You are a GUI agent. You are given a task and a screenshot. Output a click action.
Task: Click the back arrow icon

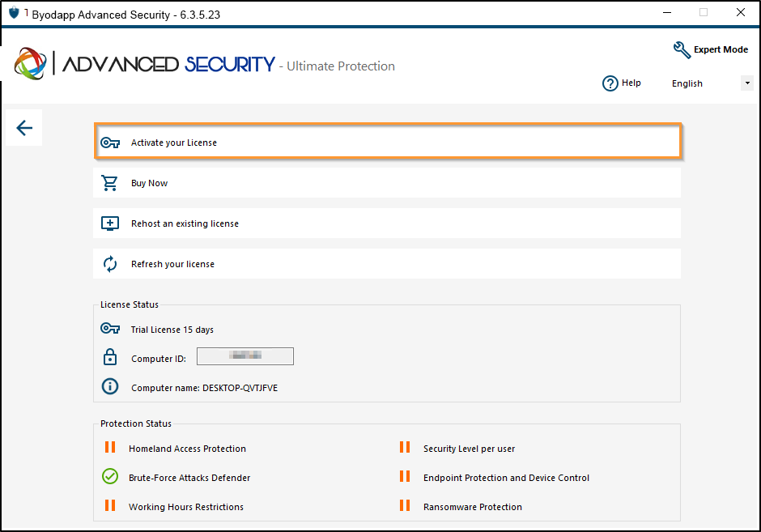click(x=24, y=128)
